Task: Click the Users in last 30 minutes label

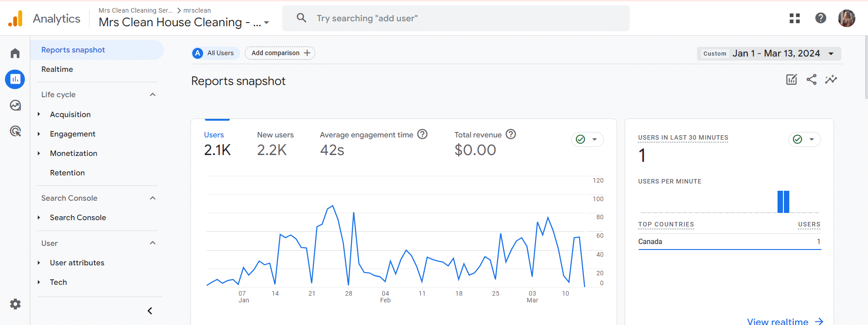Action: (683, 137)
